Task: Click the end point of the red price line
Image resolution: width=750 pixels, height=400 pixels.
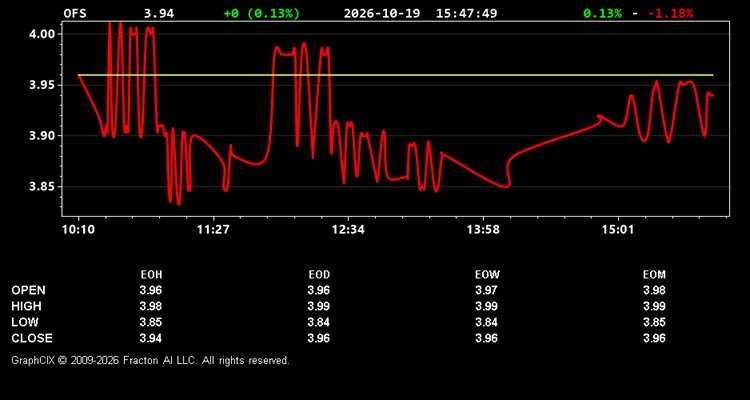Action: coord(713,95)
